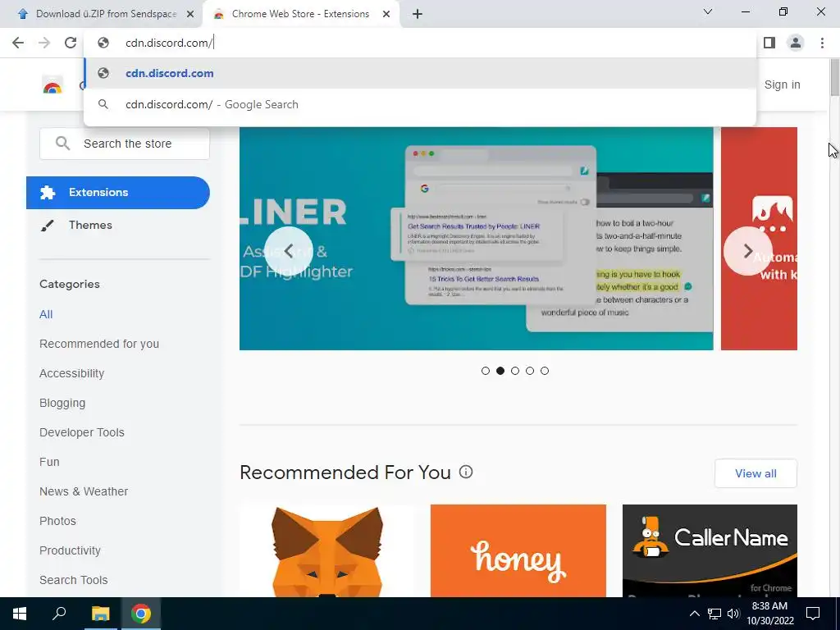Select the Chrome Web Store - Extensions tab
This screenshot has width=840, height=630.
coord(302,14)
